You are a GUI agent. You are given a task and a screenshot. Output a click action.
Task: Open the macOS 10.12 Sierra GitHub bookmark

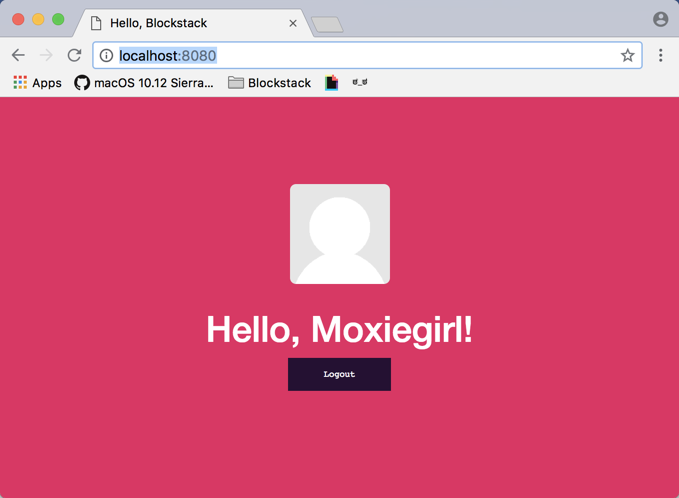(144, 83)
